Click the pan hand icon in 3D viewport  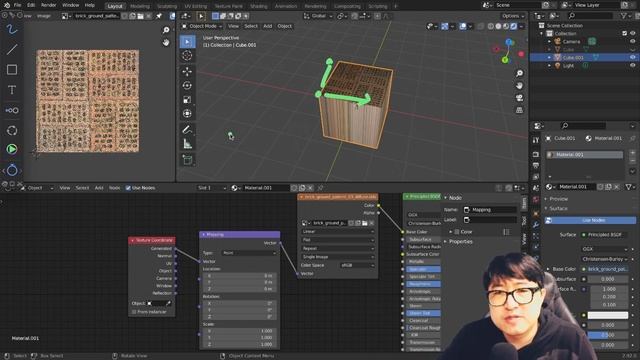519,86
